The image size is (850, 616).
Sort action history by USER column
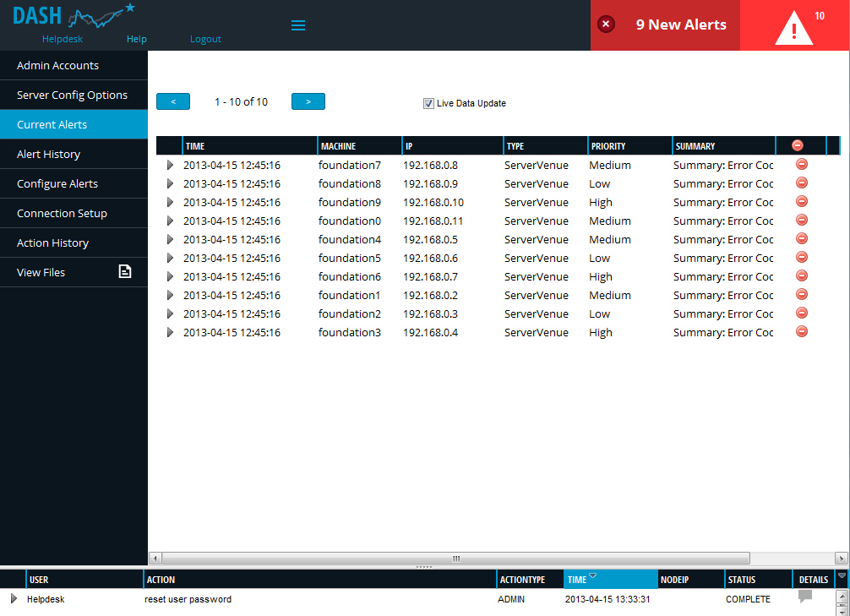(x=84, y=579)
